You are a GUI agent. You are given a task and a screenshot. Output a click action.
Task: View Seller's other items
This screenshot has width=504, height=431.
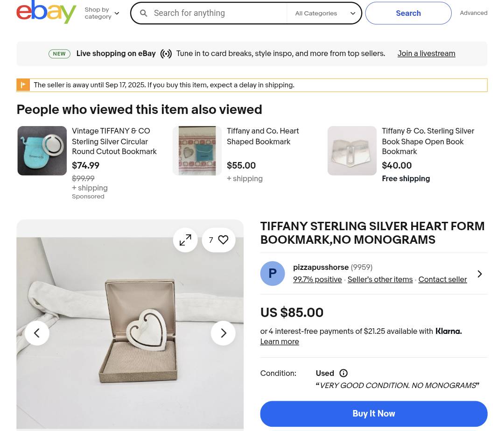point(380,280)
